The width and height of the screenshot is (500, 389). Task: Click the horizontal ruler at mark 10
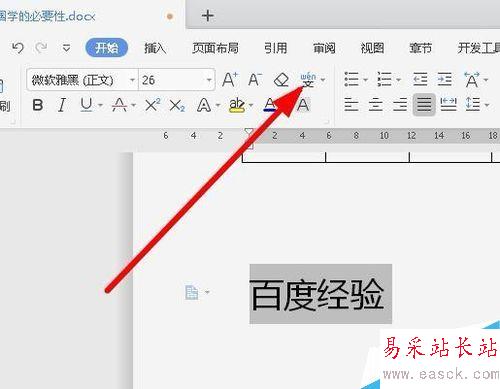[x=384, y=136]
